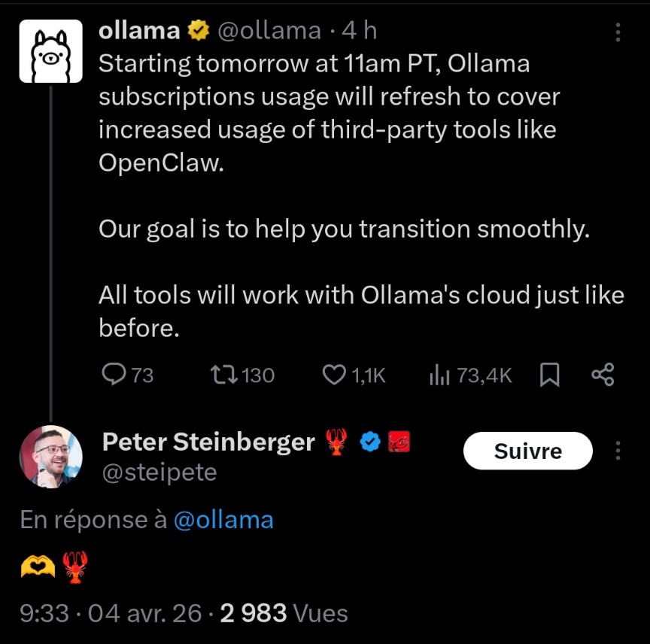Open the ollama llama profile picture
The width and height of the screenshot is (650, 644).
50,51
